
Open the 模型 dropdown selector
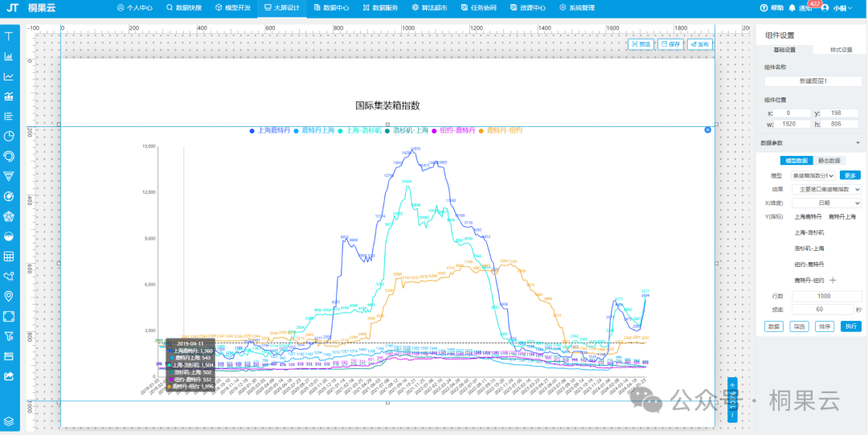pyautogui.click(x=814, y=175)
